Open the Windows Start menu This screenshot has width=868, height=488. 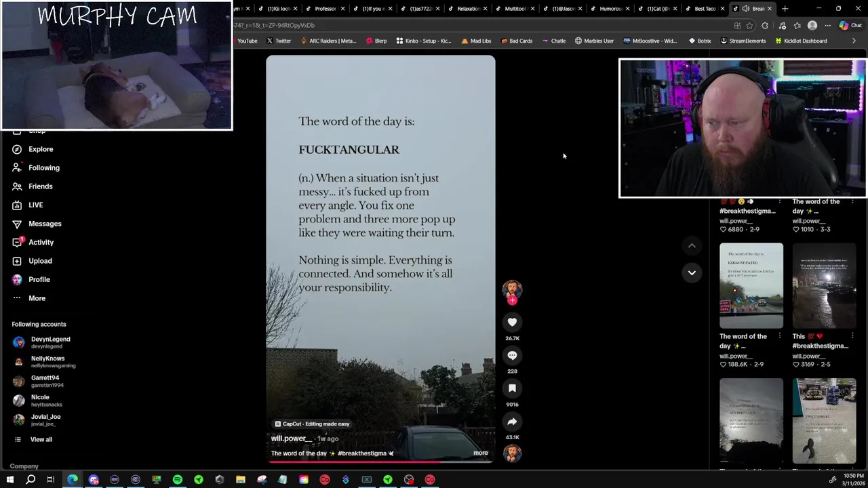click(9, 480)
